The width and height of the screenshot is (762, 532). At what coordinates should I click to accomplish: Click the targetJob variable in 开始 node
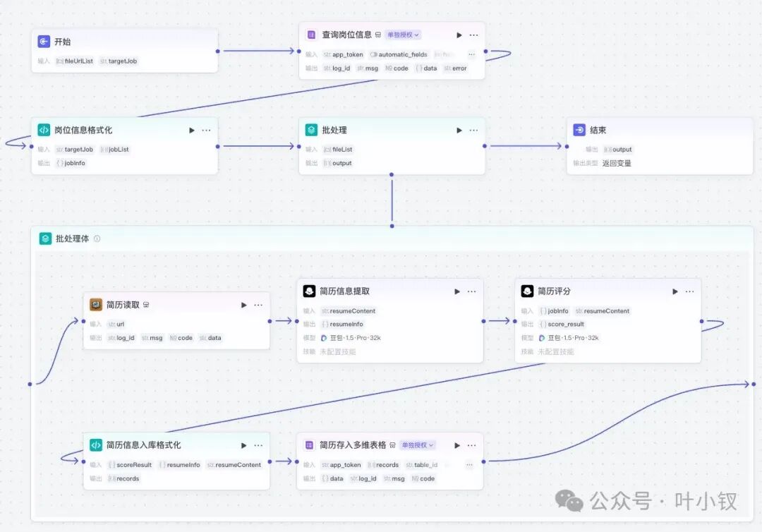[x=119, y=61]
